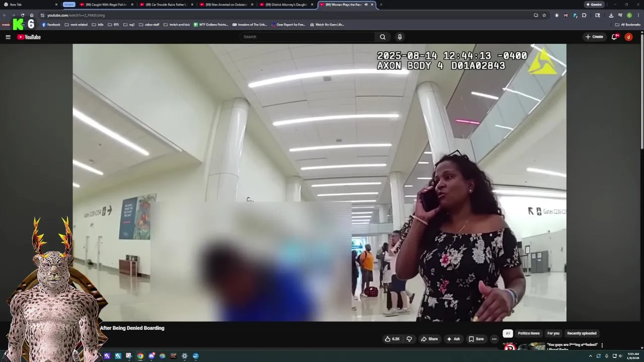Screen dimensions: 644x362
Task: Open the Gemini button in Chrome
Action: (x=594, y=5)
